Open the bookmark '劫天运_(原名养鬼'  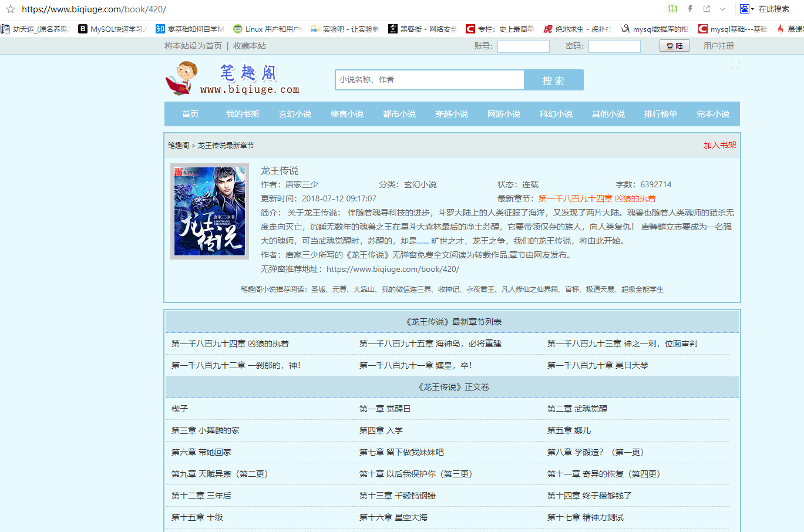[36, 29]
